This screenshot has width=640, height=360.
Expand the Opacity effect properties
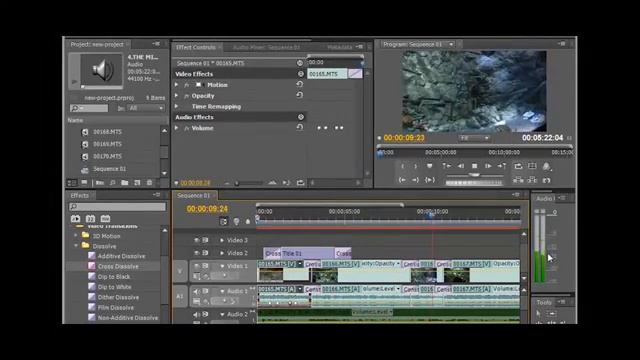[177, 96]
